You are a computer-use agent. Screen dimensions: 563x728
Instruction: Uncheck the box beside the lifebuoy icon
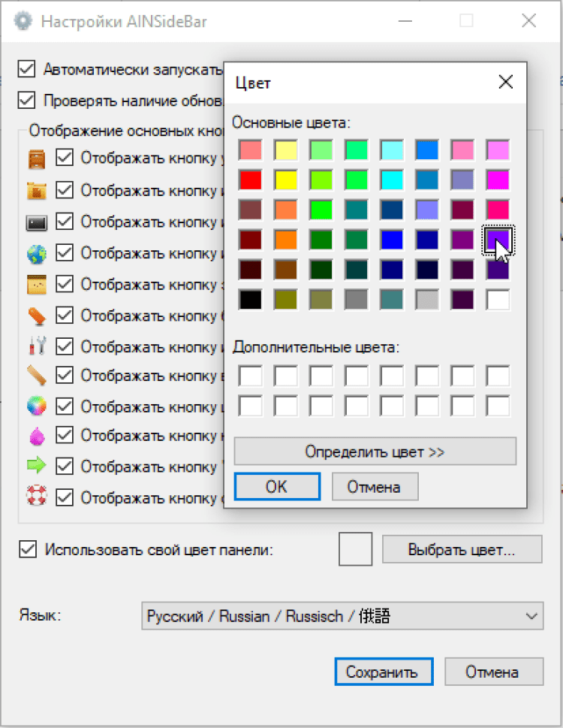point(65,497)
